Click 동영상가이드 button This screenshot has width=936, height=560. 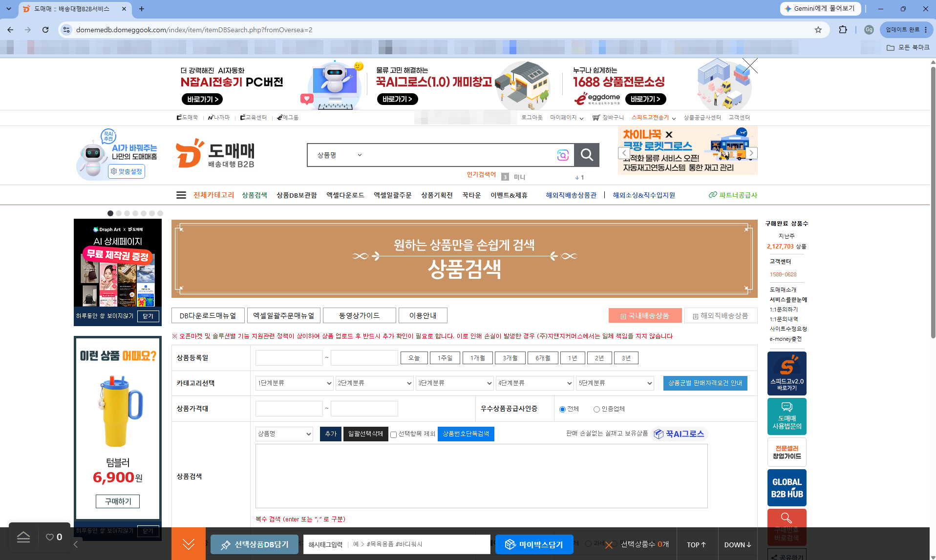tap(359, 315)
